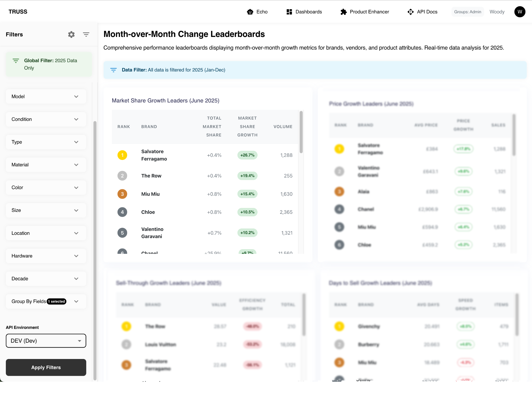532x393 pixels.
Task: Open the Material filter dropdown
Action: [46, 165]
